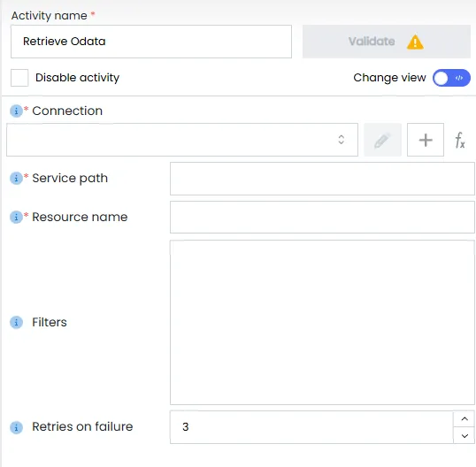Click the pencil edit connection icon
The height and width of the screenshot is (467, 476).
click(x=382, y=140)
